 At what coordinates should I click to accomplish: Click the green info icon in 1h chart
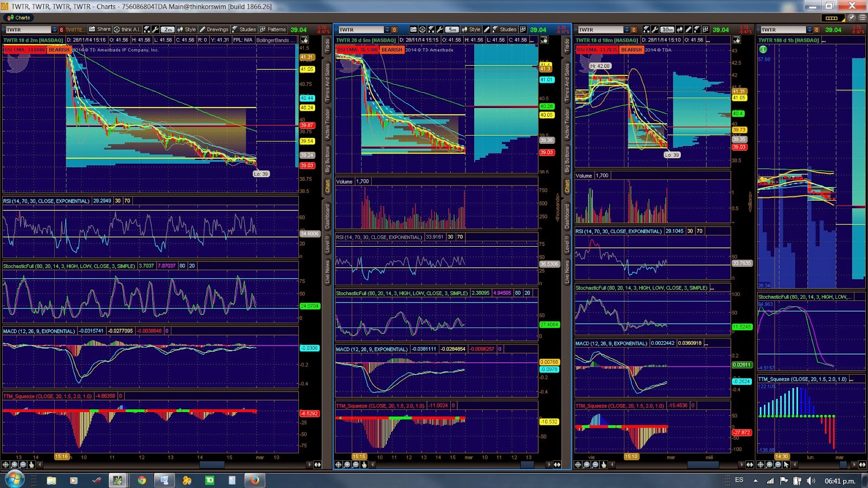click(763, 49)
